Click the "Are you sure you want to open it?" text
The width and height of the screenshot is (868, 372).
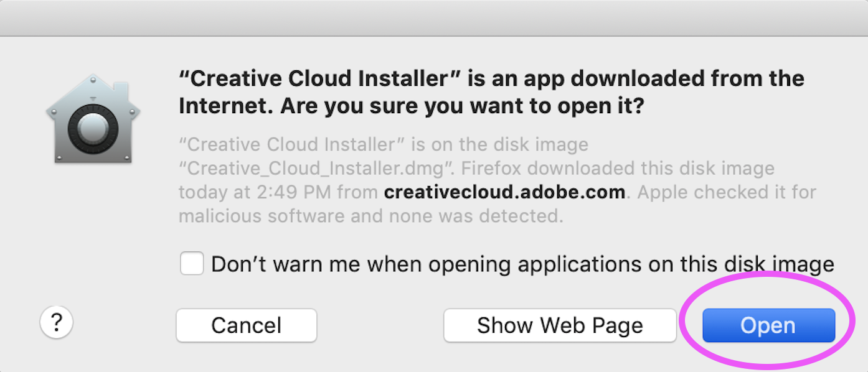coord(462,106)
